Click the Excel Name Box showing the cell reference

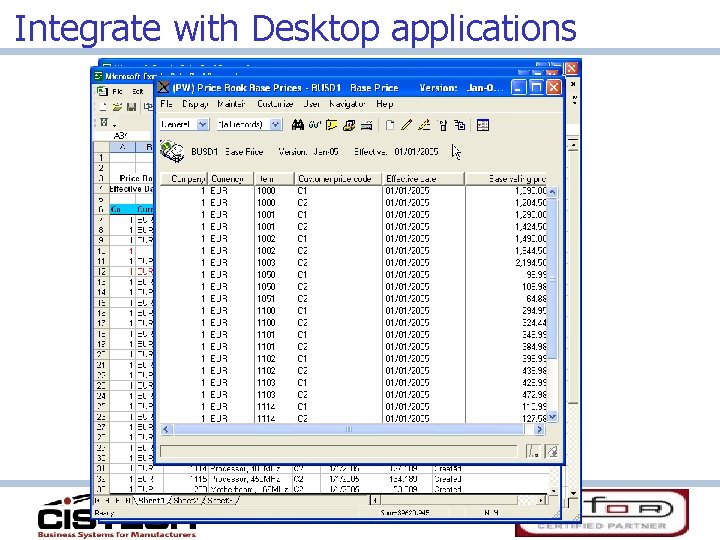[x=121, y=135]
